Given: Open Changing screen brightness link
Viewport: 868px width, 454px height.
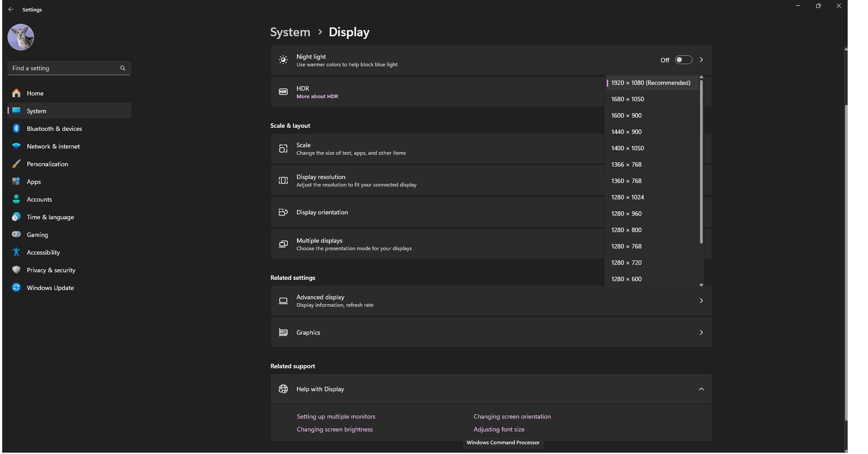Looking at the screenshot, I should point(335,429).
